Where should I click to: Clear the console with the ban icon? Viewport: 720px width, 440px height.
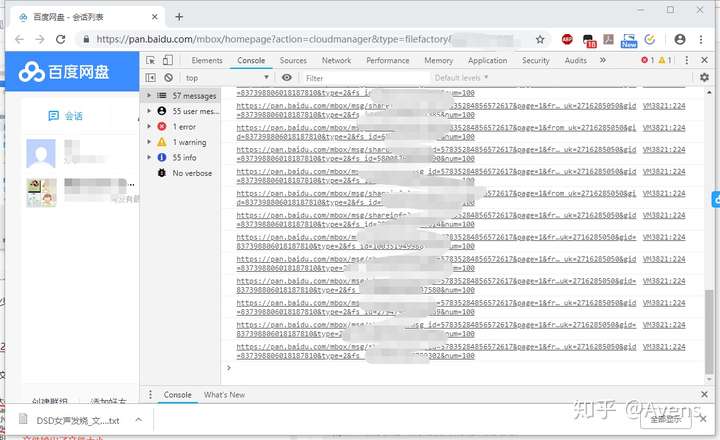(169, 78)
